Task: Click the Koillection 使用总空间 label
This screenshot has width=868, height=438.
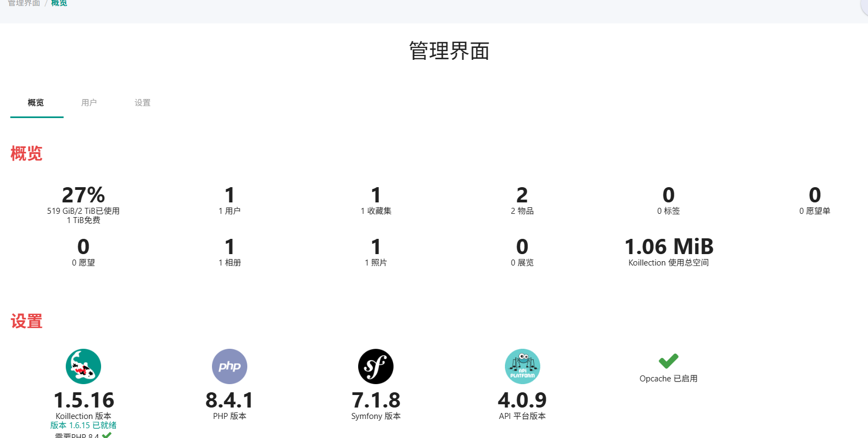Action: 669,263
